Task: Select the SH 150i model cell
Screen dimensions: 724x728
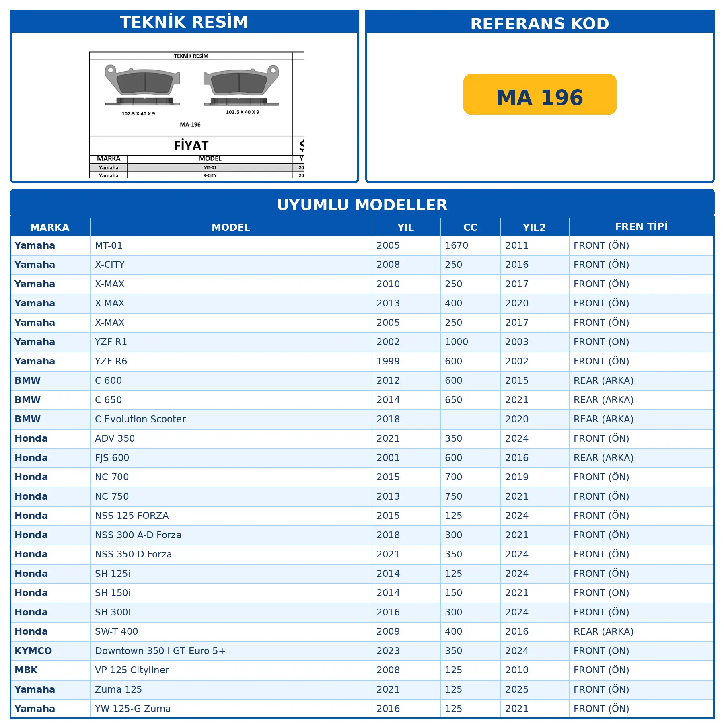Action: (231, 593)
